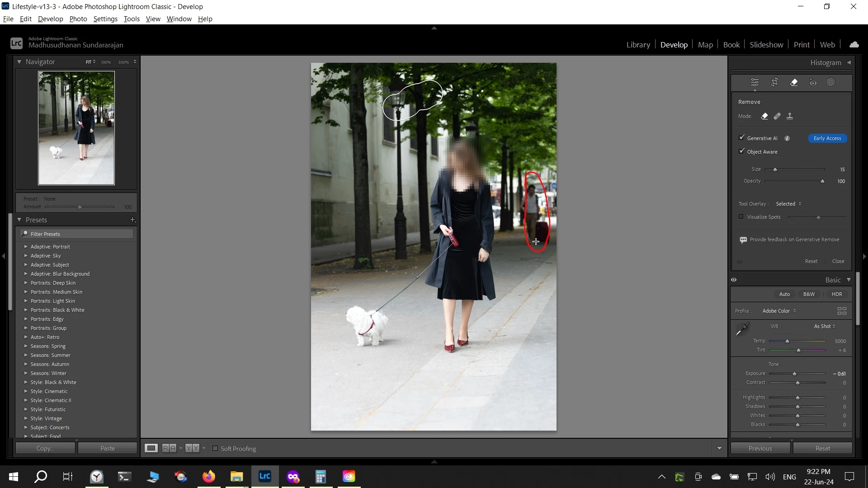The image size is (868, 488).
Task: Switch to the Edit sliders tool icon
Action: tap(755, 82)
